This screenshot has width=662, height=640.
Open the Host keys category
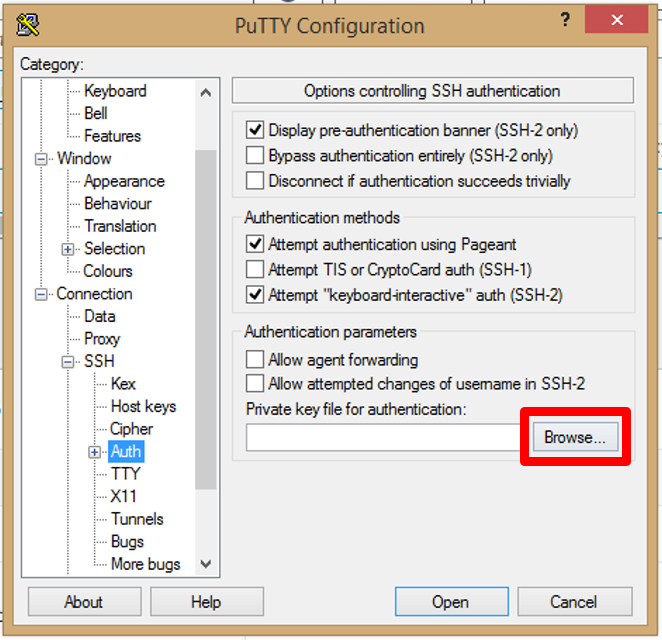click(144, 407)
